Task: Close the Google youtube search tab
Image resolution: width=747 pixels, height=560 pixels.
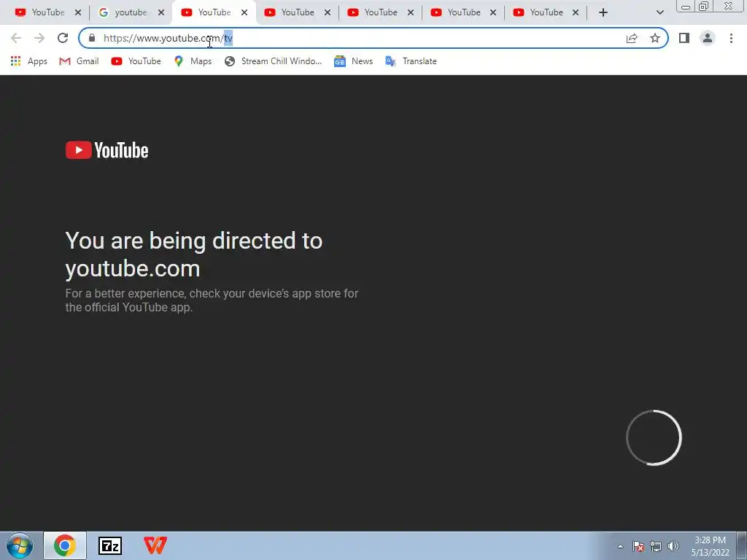Action: pos(161,12)
